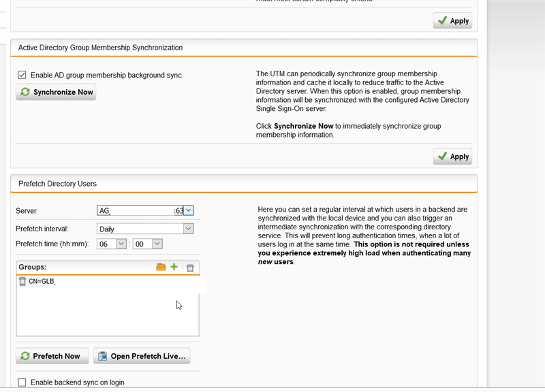Screen dimensions: 545x392
Task: Click the Prefetch time (hh:mm) label
Action: [52, 244]
